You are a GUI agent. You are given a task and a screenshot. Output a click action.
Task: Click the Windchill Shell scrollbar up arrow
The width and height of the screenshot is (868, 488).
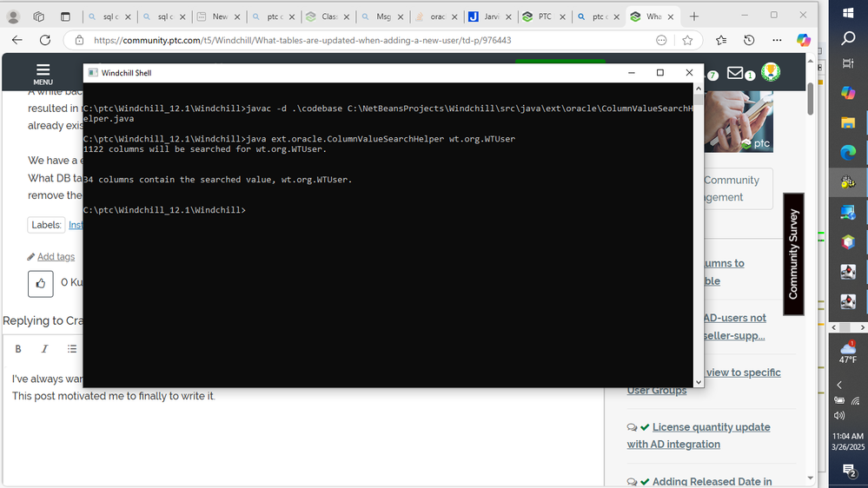698,88
